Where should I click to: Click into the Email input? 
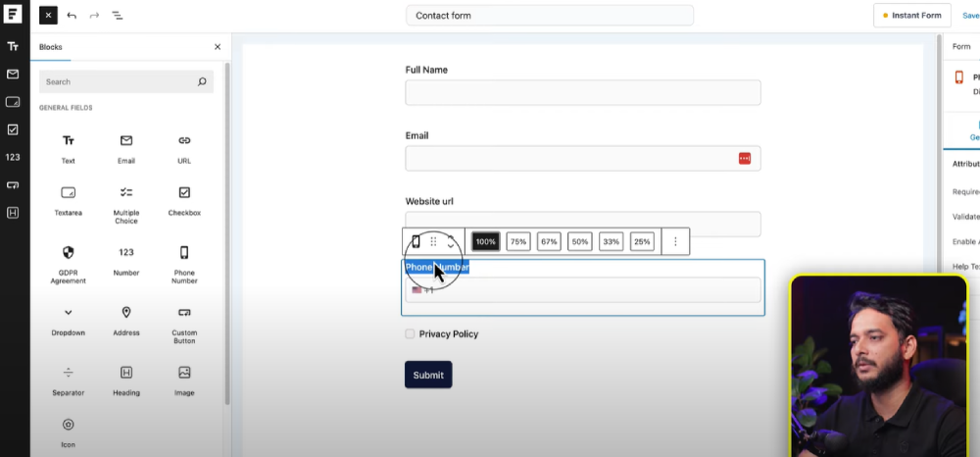point(582,158)
